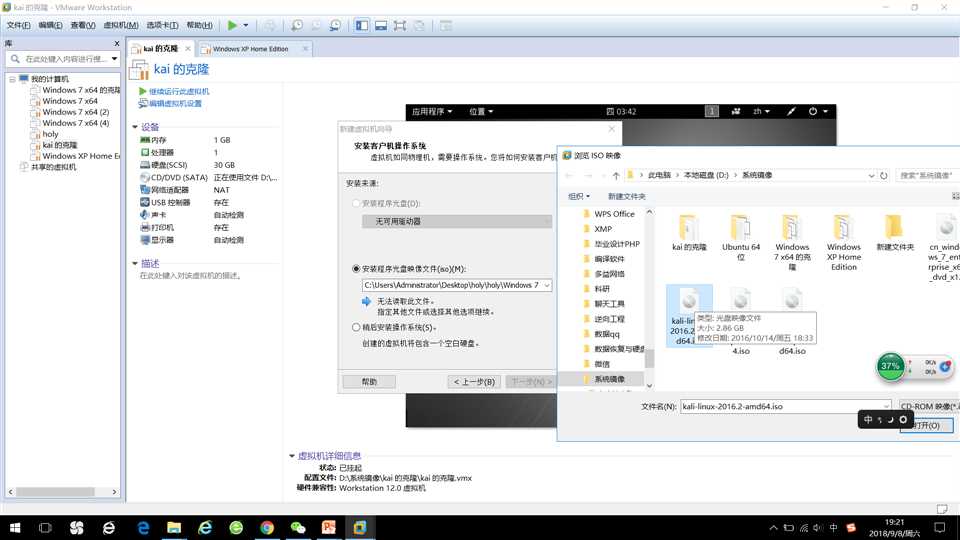Image resolution: width=960 pixels, height=540 pixels.
Task: Refresh the ISO browser folder view
Action: [x=883, y=176]
